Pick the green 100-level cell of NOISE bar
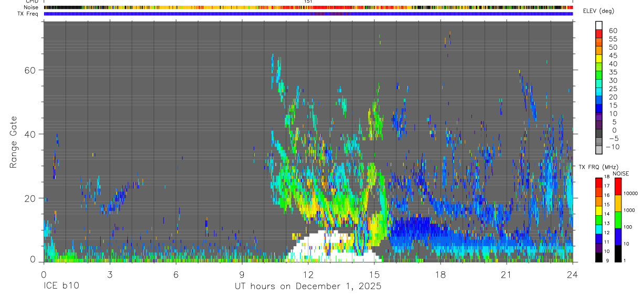644x297 pixels. [x=617, y=219]
